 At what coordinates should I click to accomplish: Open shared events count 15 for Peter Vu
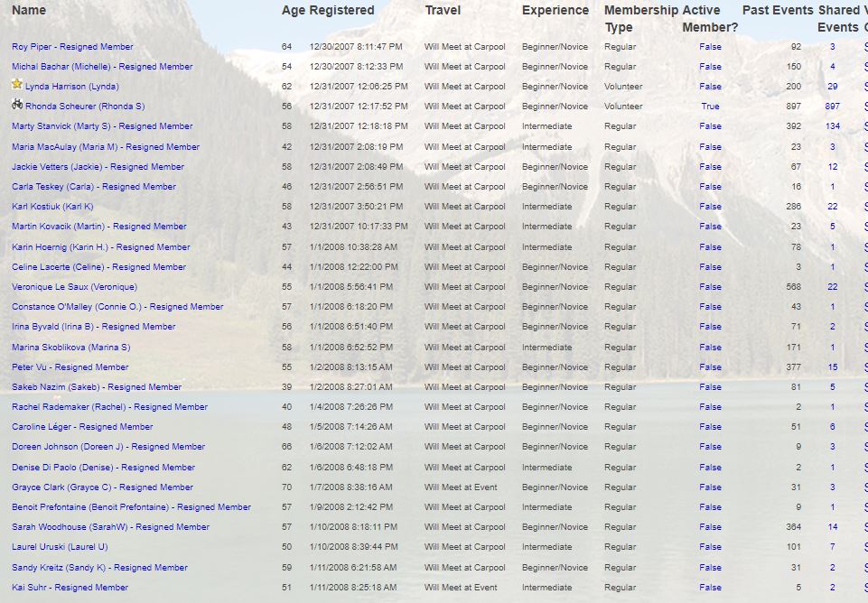pos(833,367)
